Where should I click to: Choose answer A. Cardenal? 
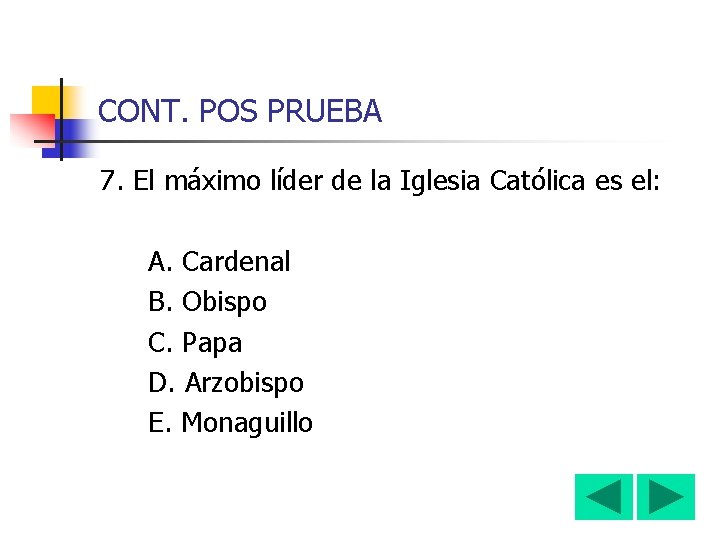click(219, 262)
